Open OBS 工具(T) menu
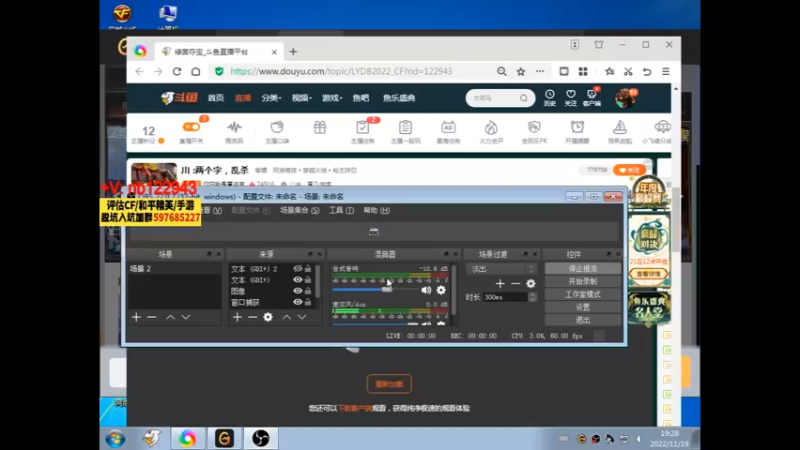 click(341, 210)
